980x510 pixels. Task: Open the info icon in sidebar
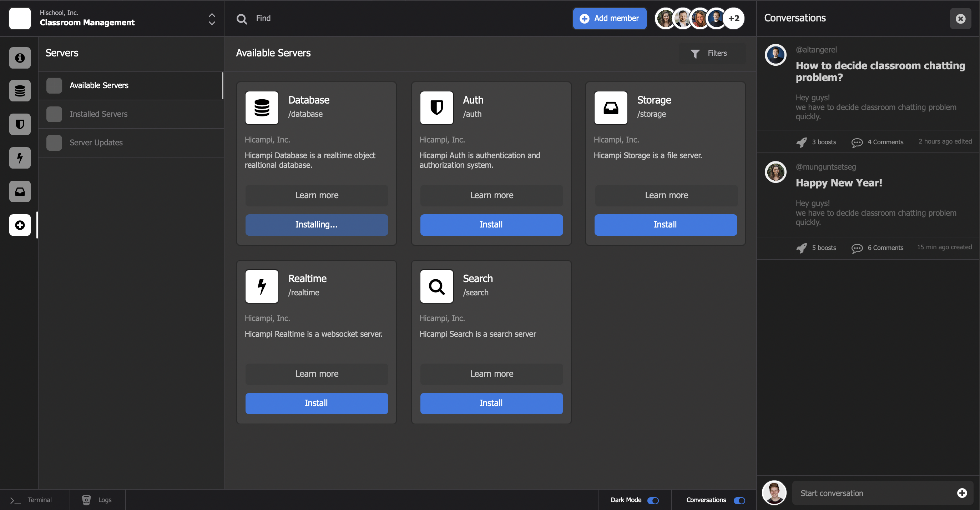click(20, 58)
